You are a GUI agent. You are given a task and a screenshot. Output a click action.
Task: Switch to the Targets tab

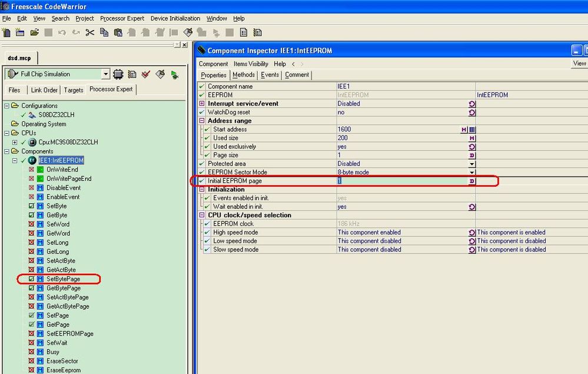74,90
